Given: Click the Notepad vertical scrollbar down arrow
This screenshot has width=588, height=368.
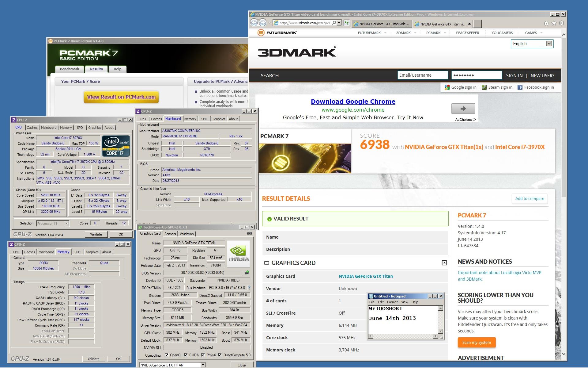Looking at the screenshot, I should coord(441,331).
